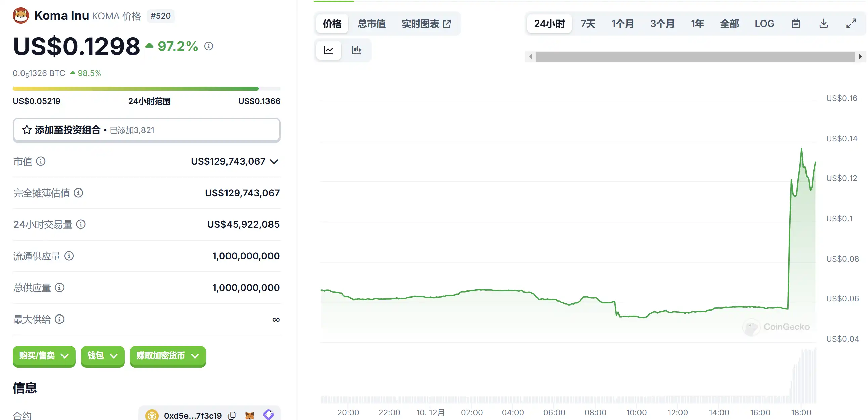The image size is (868, 420).
Task: Open the 实时图表 external tab
Action: pyautogui.click(x=426, y=24)
